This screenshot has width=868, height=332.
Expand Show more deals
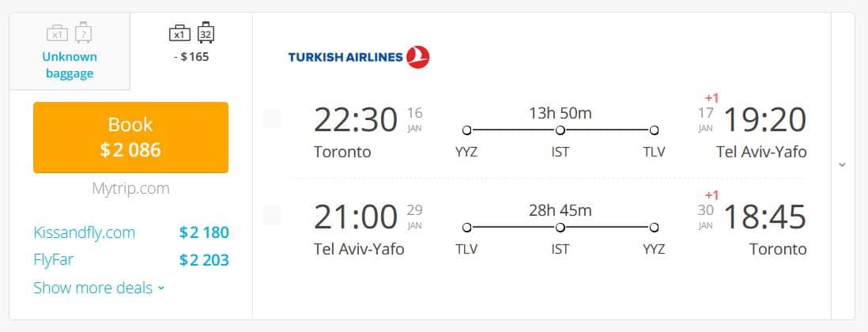[x=99, y=288]
